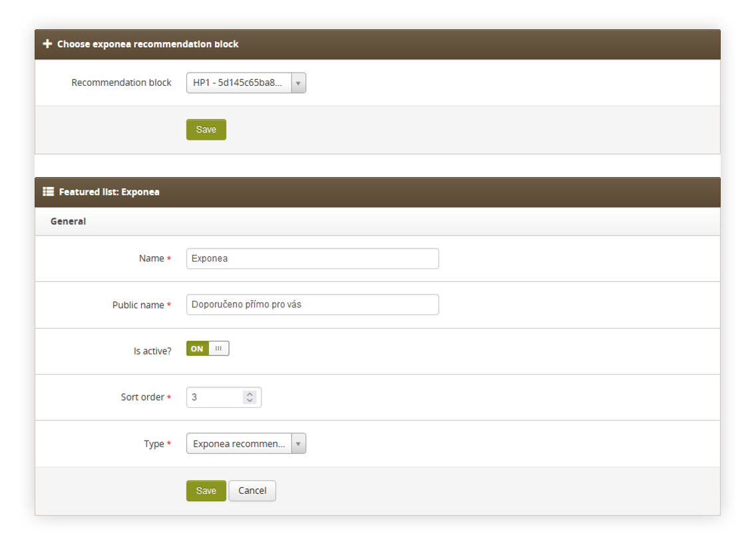
Task: Click the Public name label
Action: pyautogui.click(x=138, y=305)
